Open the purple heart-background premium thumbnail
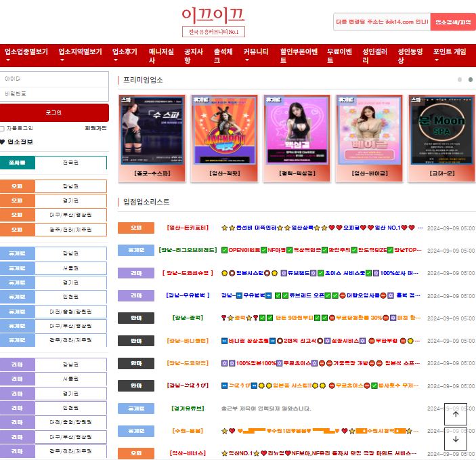Image resolution: width=476 pixels, height=460 pixels. (297, 131)
